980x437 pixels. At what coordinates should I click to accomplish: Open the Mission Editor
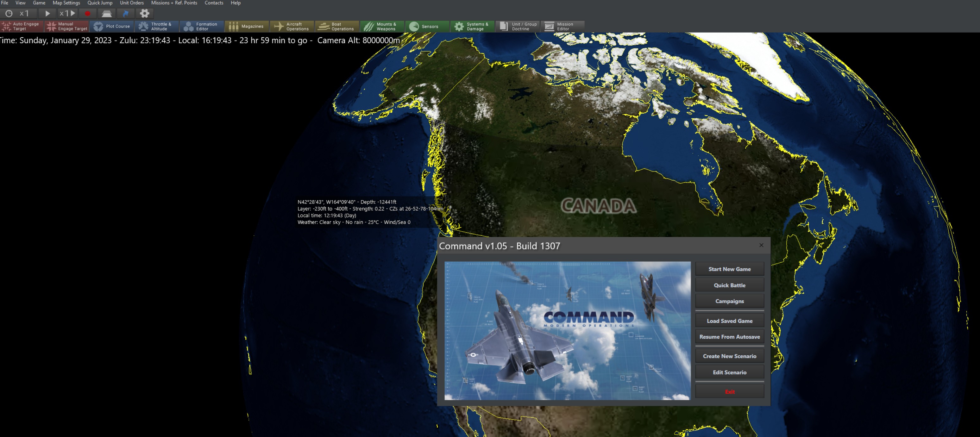tap(562, 26)
